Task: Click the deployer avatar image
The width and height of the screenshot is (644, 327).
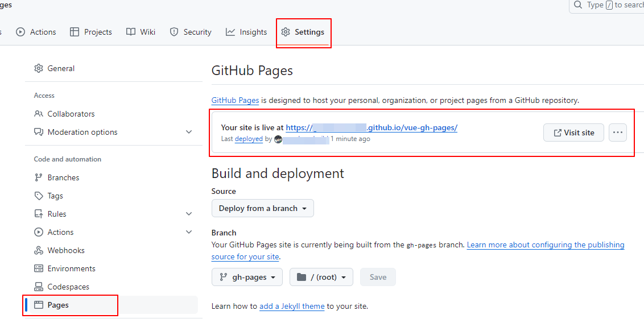Action: pyautogui.click(x=278, y=139)
